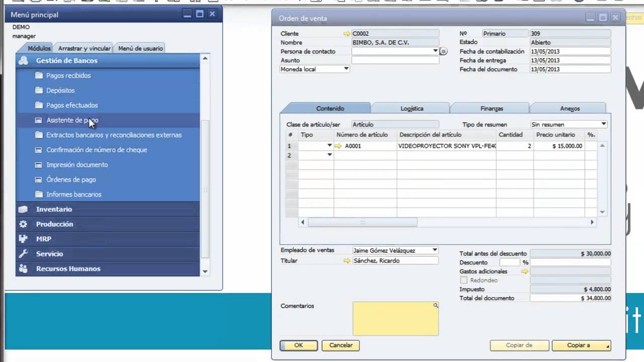Screen dimensions: 644x362
Task: Click the Descuento percentage field
Action: [x=510, y=262]
